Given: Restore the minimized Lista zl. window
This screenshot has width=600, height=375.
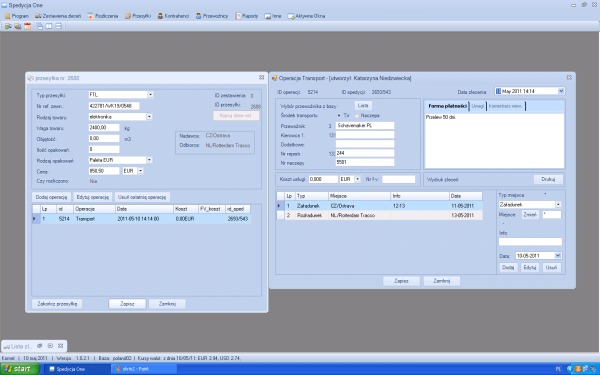Looking at the screenshot, I should pyautogui.click(x=39, y=346).
